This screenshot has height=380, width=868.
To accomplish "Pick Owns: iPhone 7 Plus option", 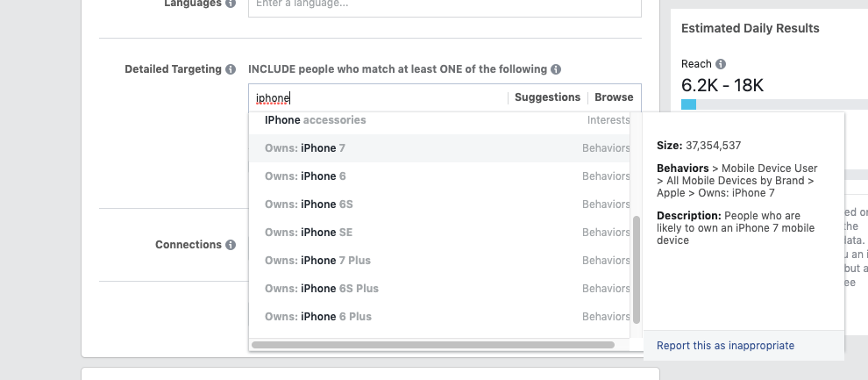I will coord(439,261).
